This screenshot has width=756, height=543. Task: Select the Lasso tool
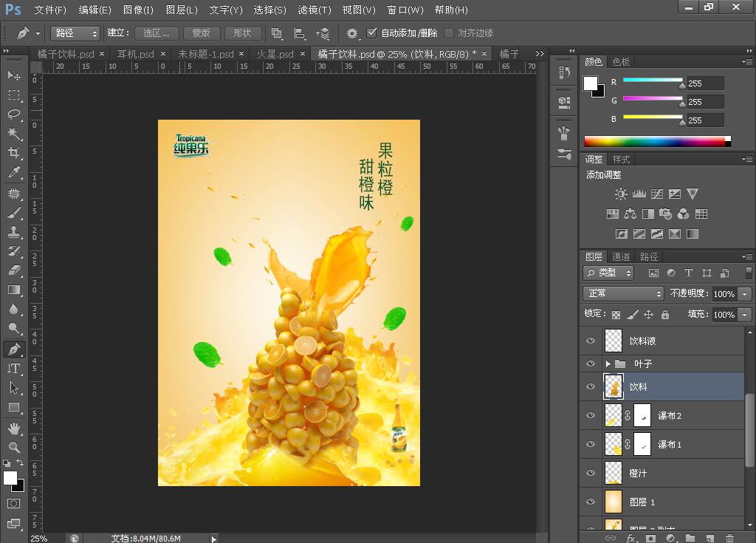(14, 114)
